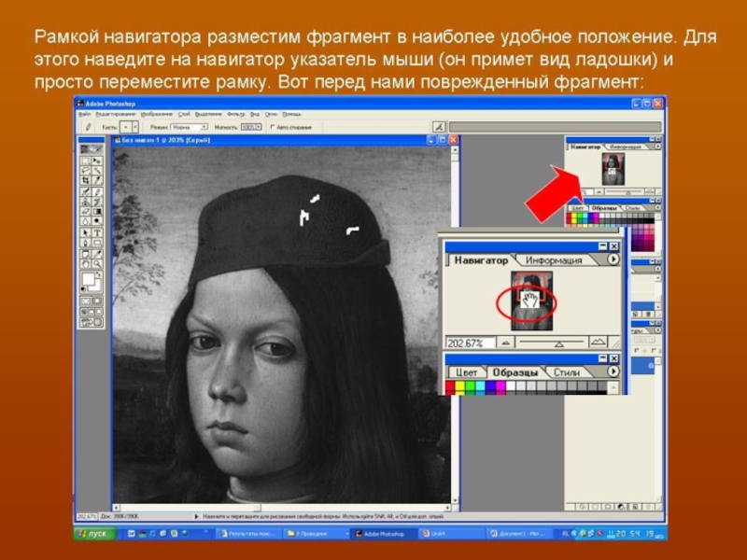Switch to Standard editing mode in the toolbox
747x560 pixels.
(x=86, y=301)
